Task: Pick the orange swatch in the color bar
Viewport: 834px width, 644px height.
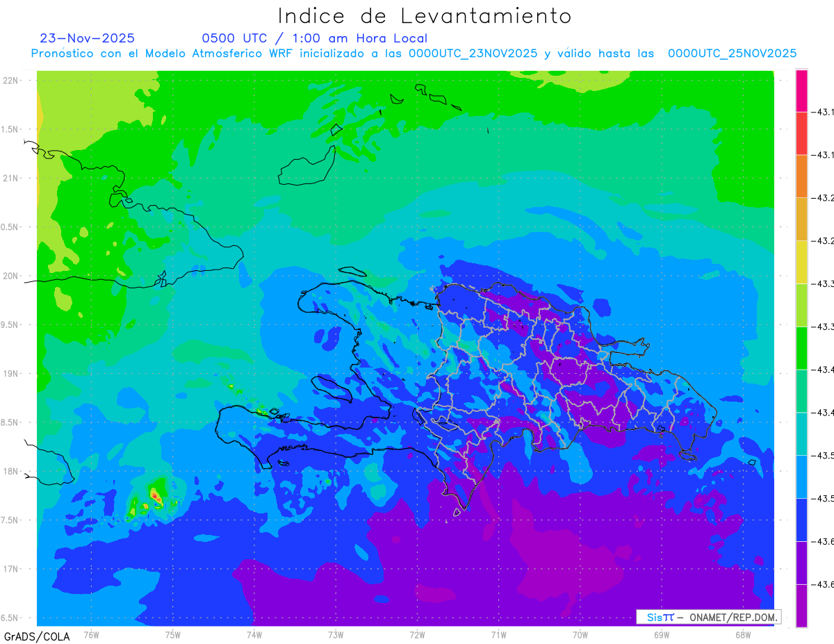Action: pos(801,176)
